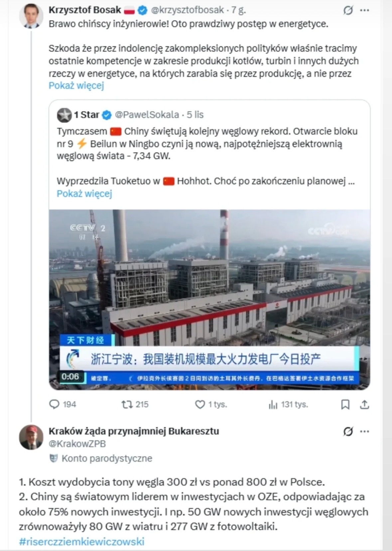392x551 pixels.
Task: Open more options on Kraków reply
Action: click(365, 432)
